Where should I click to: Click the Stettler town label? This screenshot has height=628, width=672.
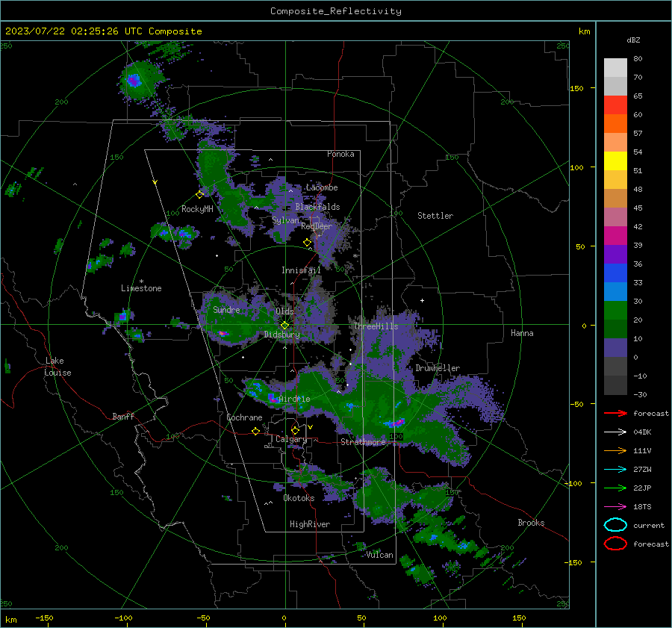435,216
